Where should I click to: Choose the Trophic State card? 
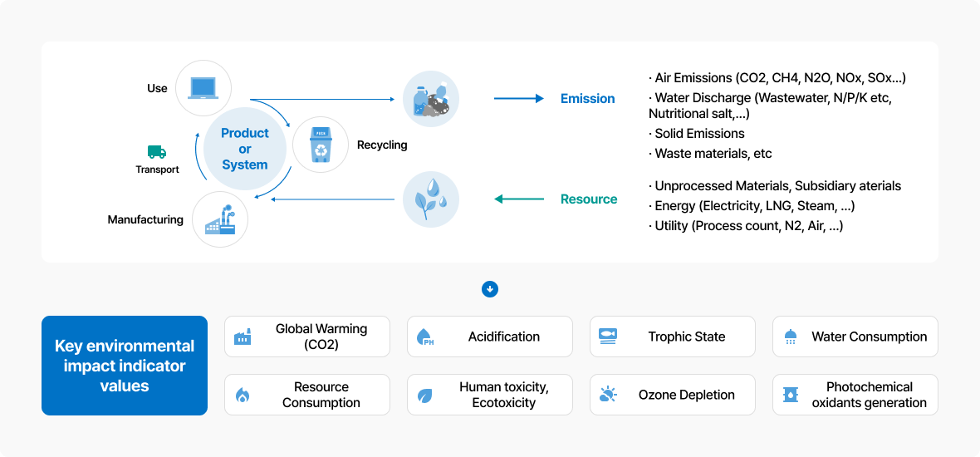point(673,337)
